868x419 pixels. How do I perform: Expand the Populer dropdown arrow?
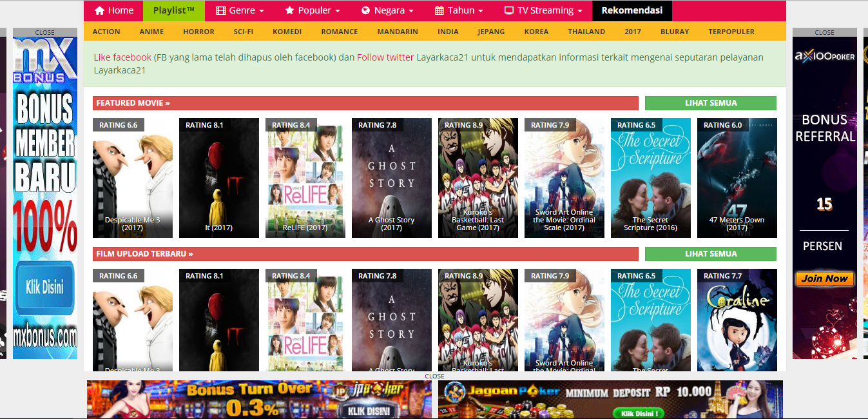[x=338, y=11]
